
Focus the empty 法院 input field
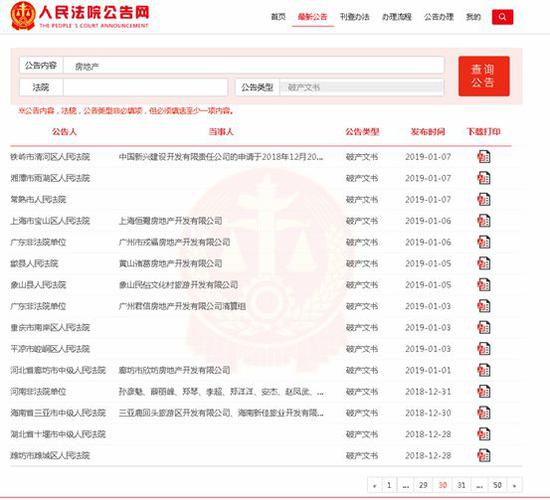tap(145, 87)
